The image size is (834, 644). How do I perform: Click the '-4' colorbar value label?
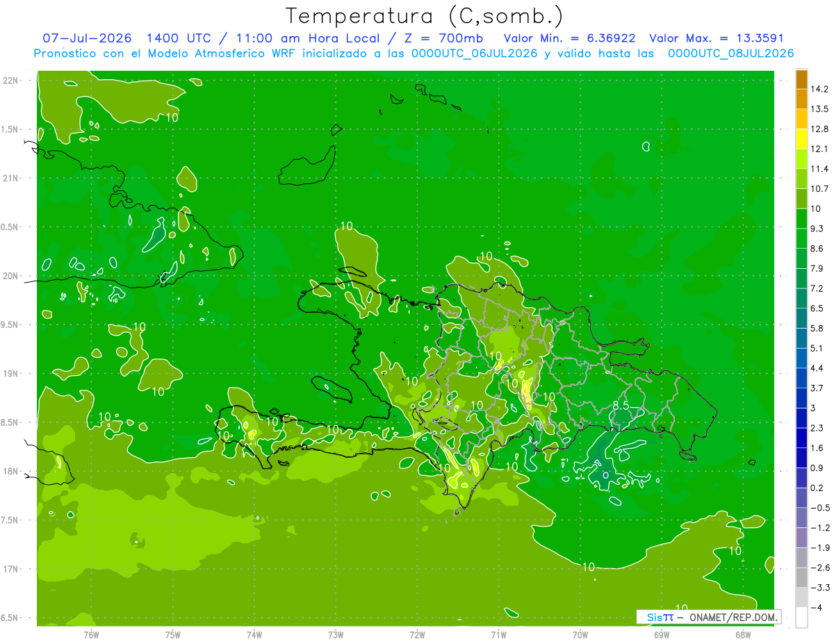(816, 608)
